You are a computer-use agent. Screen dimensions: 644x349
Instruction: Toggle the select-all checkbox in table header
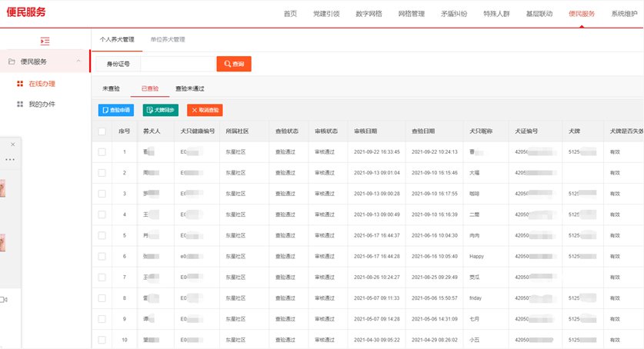coord(102,131)
